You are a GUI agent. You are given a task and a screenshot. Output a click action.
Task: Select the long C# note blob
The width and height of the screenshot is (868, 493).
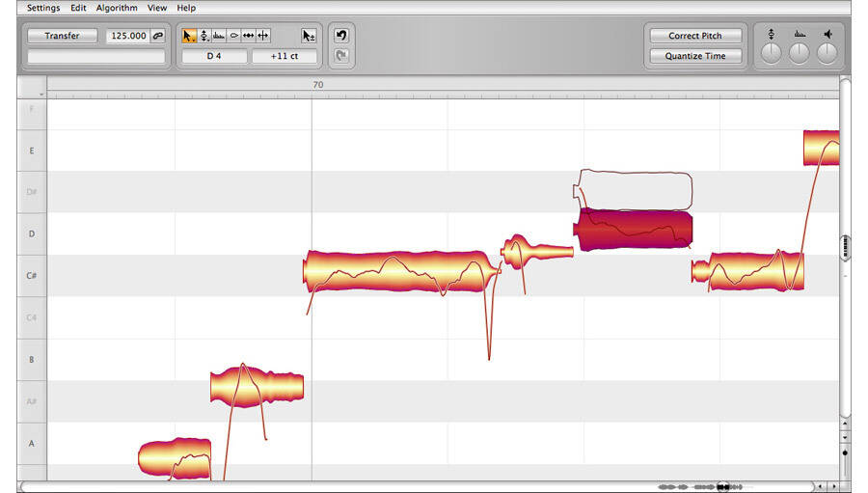tap(400, 271)
